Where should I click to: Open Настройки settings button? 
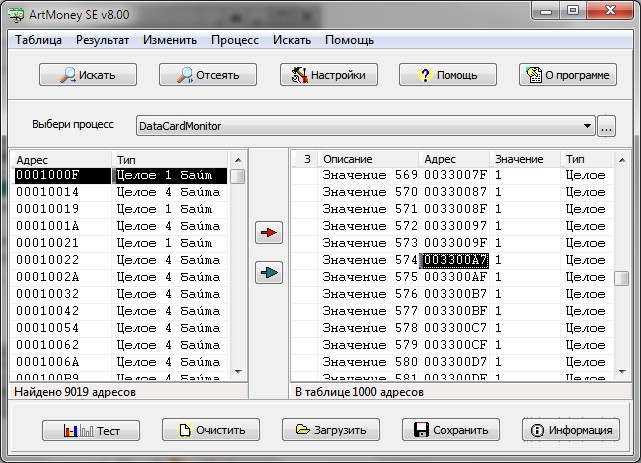[x=329, y=75]
